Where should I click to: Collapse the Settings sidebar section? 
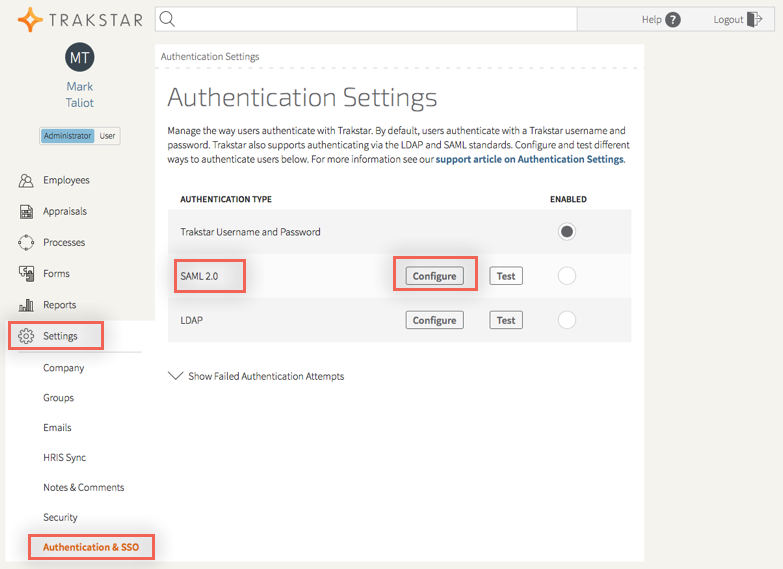pos(59,336)
